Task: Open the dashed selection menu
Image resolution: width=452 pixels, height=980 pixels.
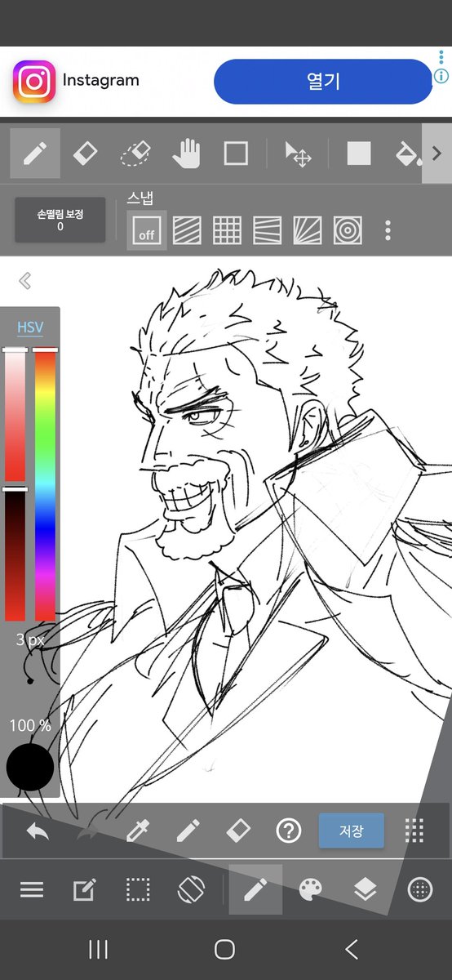Action: pos(138,890)
